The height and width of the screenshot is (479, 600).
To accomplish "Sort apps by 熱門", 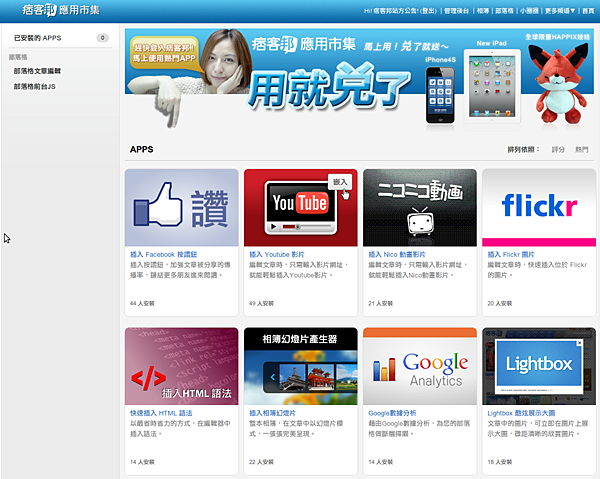I will tap(582, 150).
